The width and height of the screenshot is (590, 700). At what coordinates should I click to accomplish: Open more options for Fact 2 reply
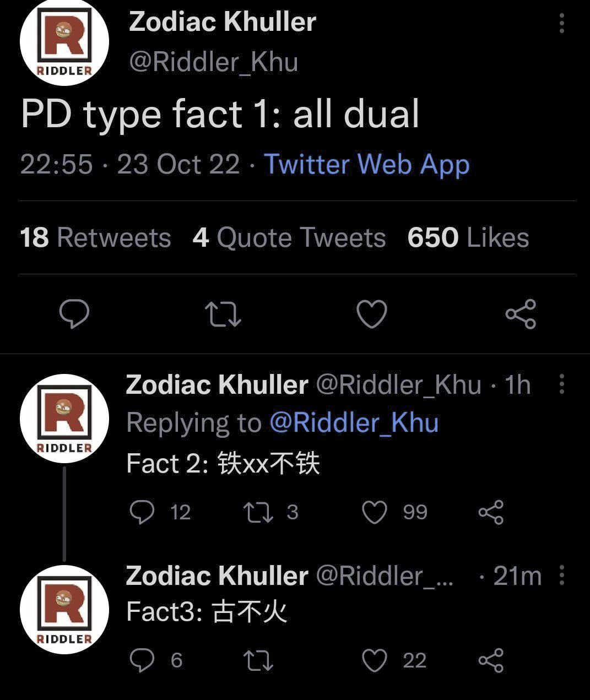coord(561,384)
